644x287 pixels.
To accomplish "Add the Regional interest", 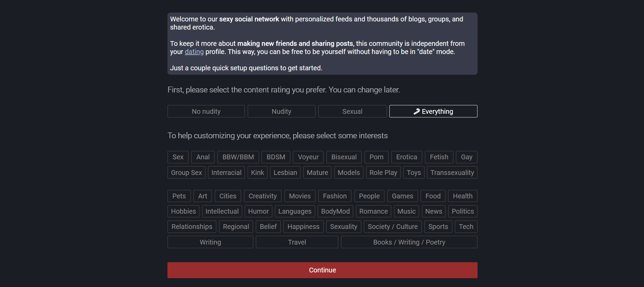I will click(x=236, y=227).
